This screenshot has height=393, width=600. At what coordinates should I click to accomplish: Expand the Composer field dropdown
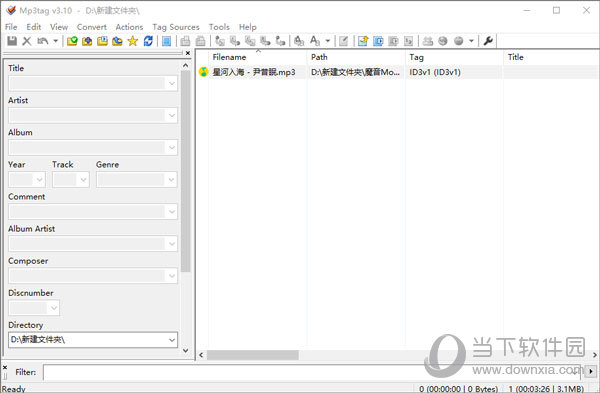click(x=171, y=276)
